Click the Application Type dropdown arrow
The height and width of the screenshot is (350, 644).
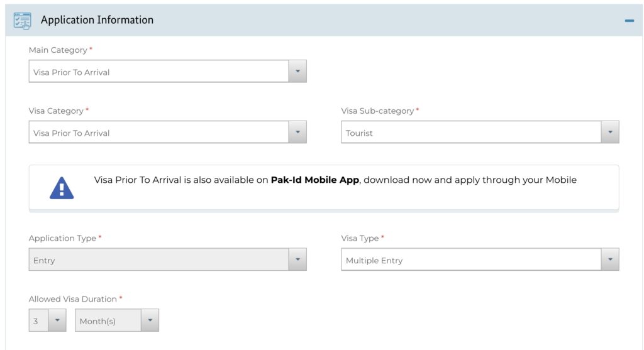[297, 260]
